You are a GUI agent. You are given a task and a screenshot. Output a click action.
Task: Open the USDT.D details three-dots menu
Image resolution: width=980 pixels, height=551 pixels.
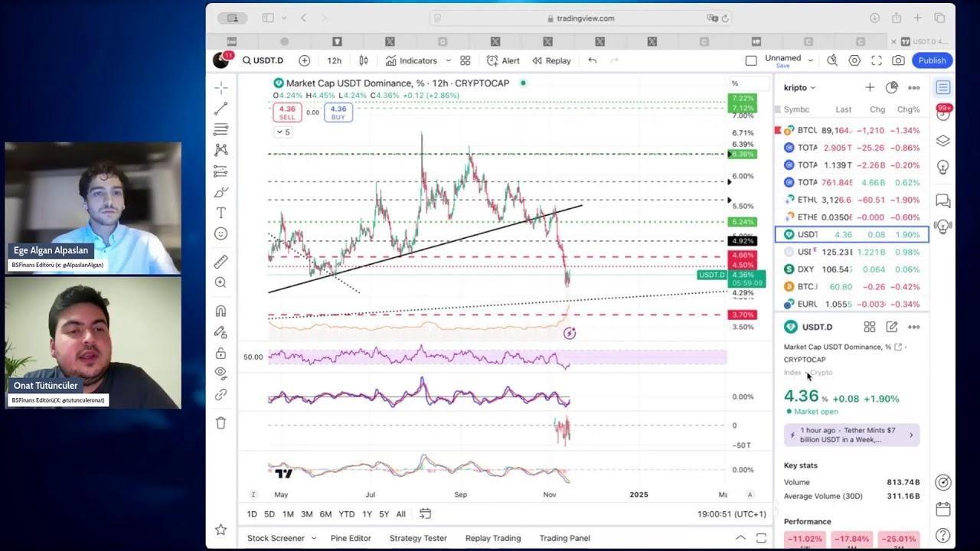pyautogui.click(x=914, y=327)
